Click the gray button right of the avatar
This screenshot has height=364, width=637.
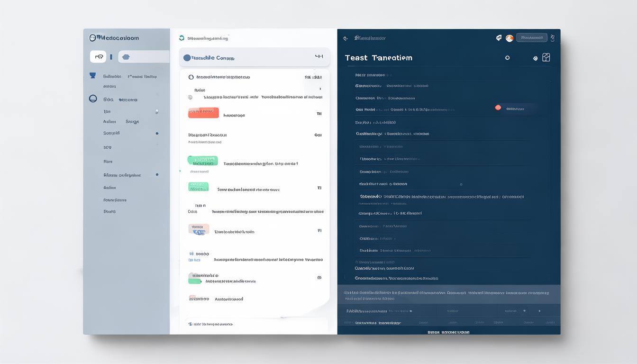(x=532, y=37)
